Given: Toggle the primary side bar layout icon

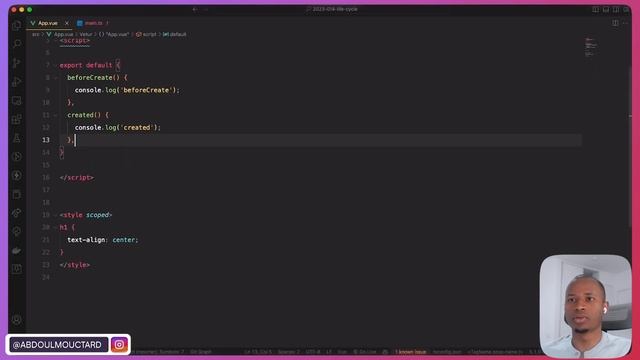Looking at the screenshot, I should pyautogui.click(x=596, y=9).
